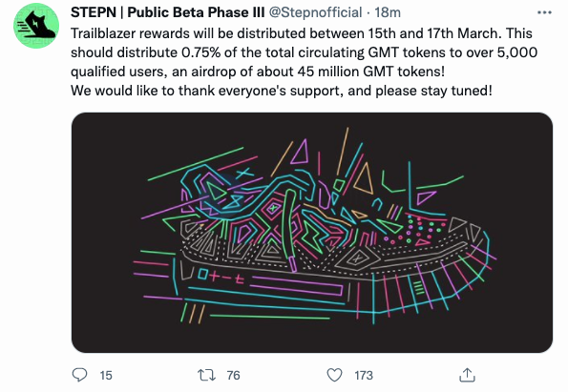Click the reply count 15

click(x=106, y=376)
